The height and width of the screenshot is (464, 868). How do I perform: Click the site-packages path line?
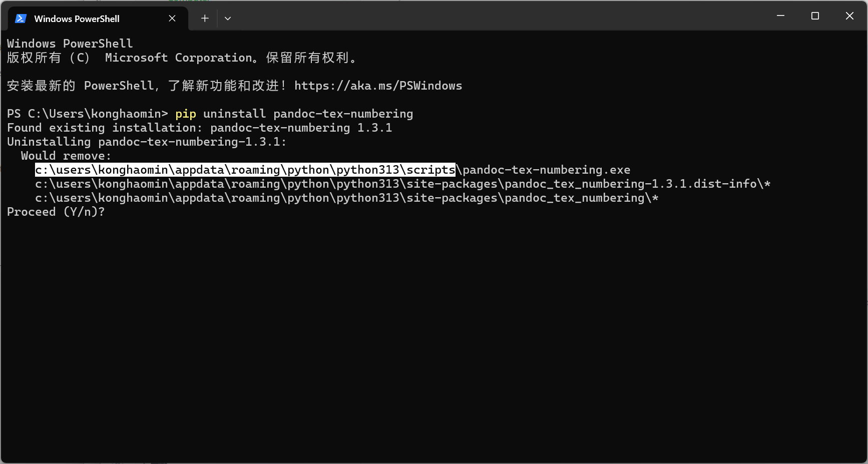[x=347, y=198]
